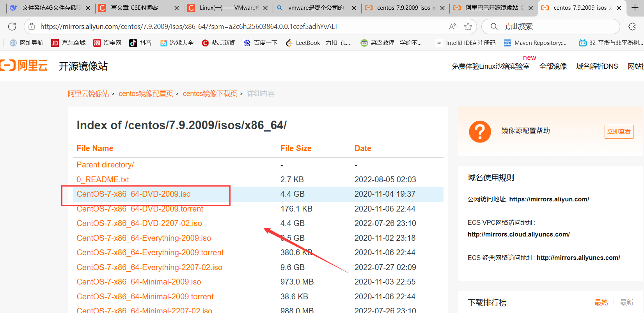Open 全部镜像 menu item
The image size is (644, 313).
553,66
